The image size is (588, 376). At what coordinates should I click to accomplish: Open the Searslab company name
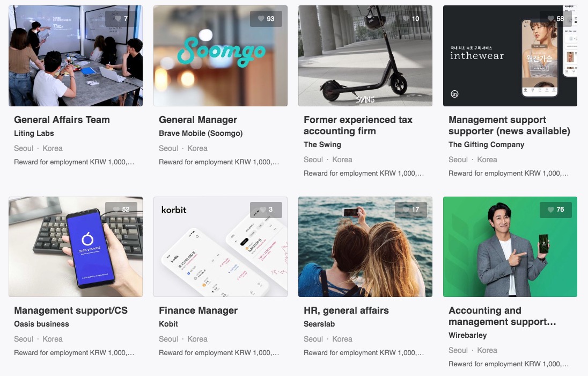point(319,324)
